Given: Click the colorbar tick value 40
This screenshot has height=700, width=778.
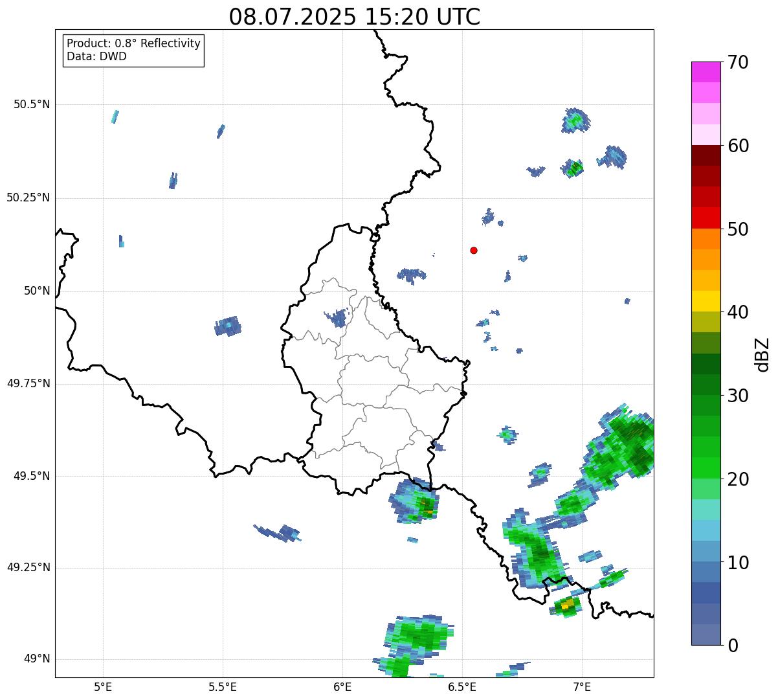Looking at the screenshot, I should pos(738,312).
